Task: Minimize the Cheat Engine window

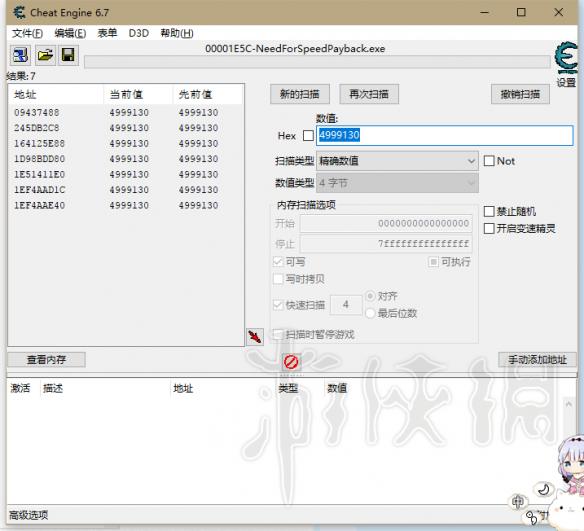Action: (484, 12)
